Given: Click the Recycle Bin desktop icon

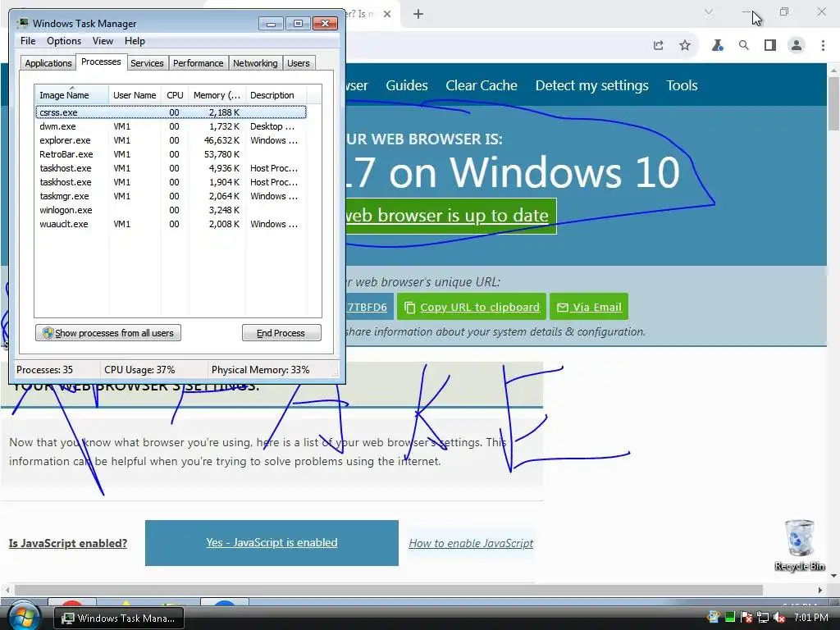Looking at the screenshot, I should coord(799,545).
